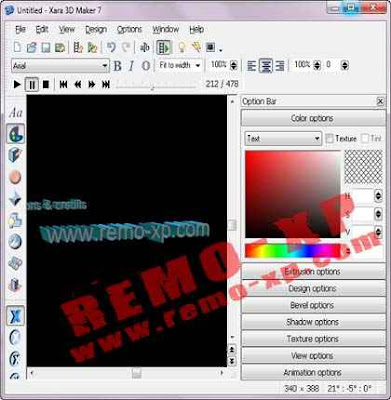Expand the View options section
This screenshot has width=391, height=400.
click(313, 356)
